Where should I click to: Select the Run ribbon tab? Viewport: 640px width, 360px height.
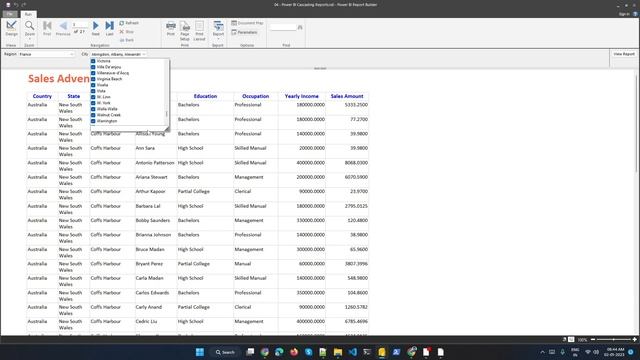[x=28, y=14]
